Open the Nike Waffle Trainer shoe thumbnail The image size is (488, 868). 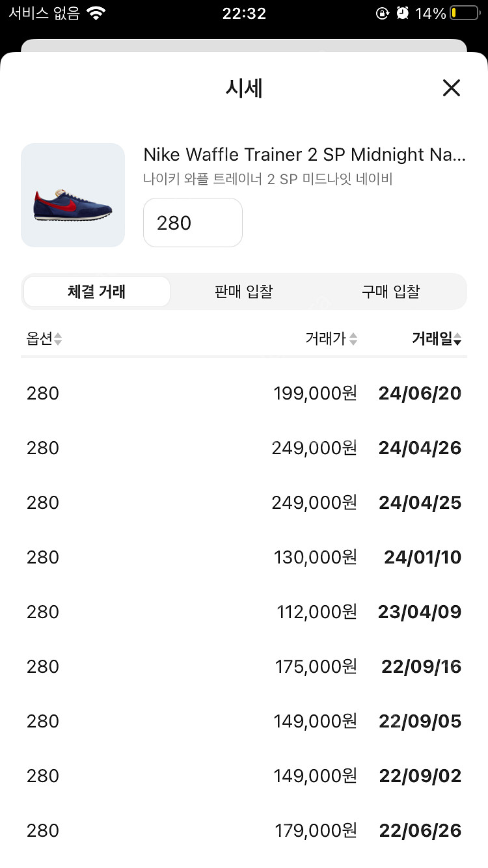coord(73,195)
